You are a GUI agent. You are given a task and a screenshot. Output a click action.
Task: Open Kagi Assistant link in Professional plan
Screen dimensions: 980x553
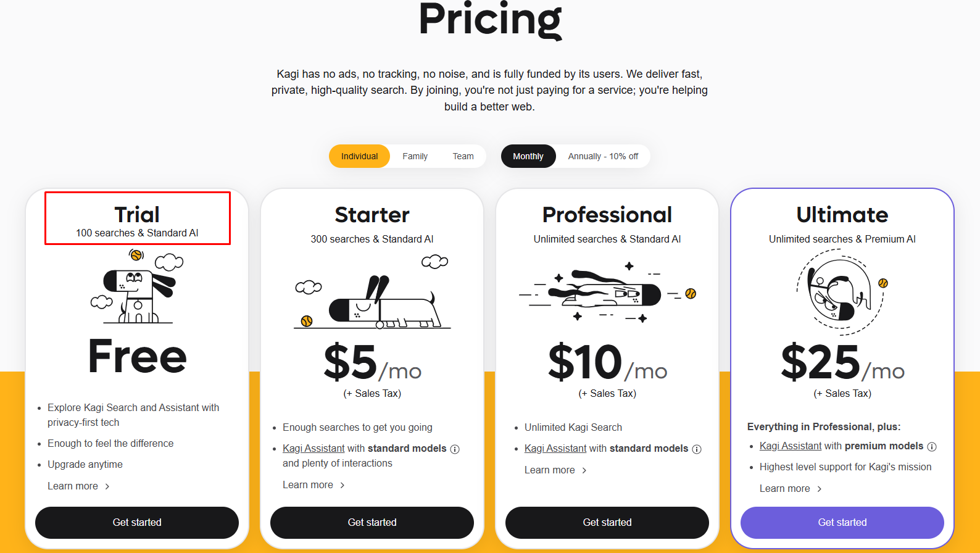555,449
